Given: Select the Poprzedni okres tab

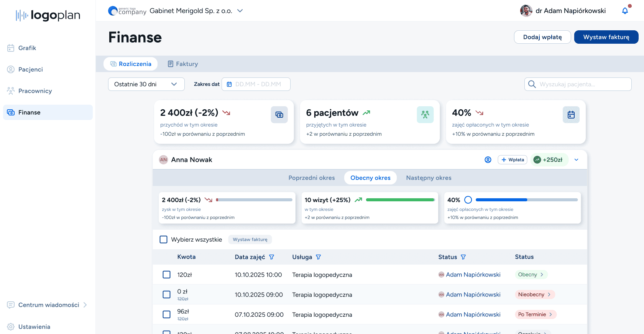Looking at the screenshot, I should tap(311, 178).
